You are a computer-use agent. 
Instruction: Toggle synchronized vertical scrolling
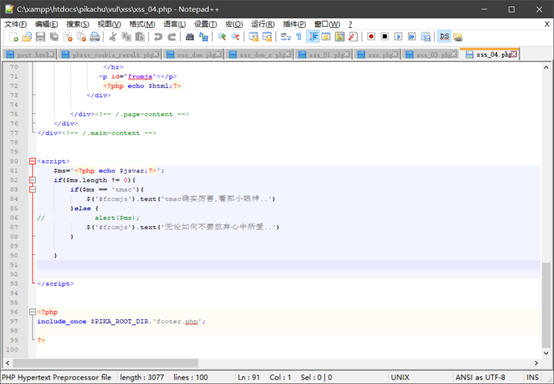coord(253,37)
